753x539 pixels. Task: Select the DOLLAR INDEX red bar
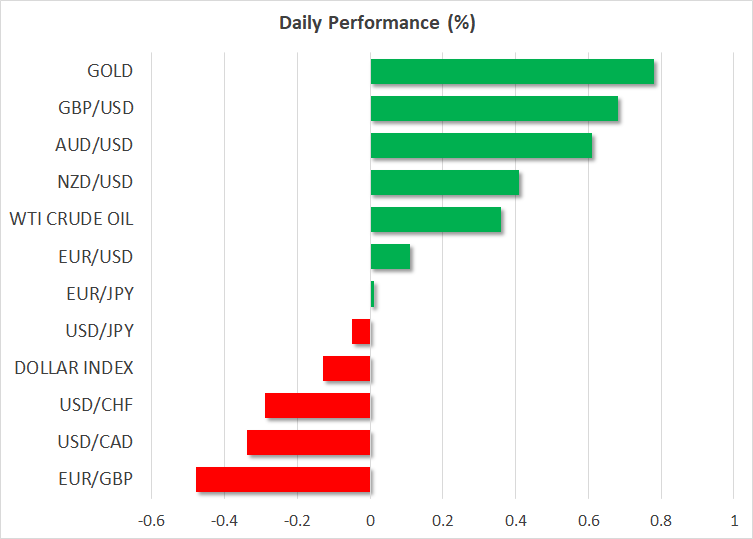(347, 368)
